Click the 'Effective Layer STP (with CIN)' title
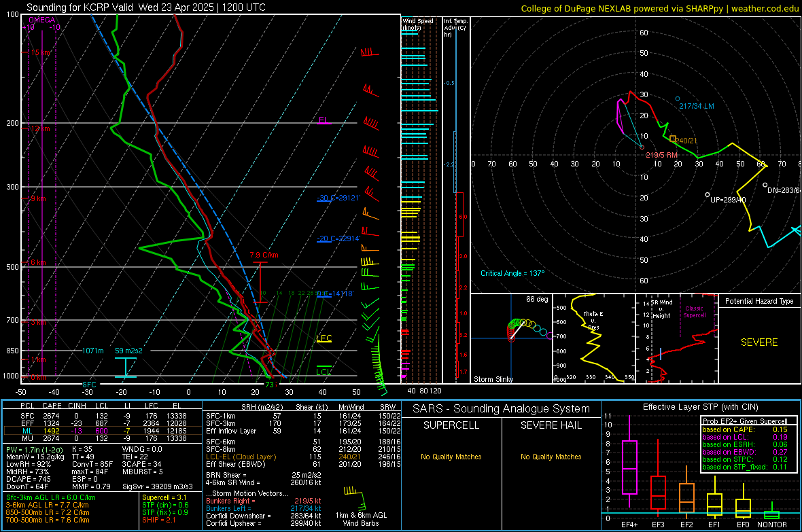The image size is (802, 532). point(700,407)
